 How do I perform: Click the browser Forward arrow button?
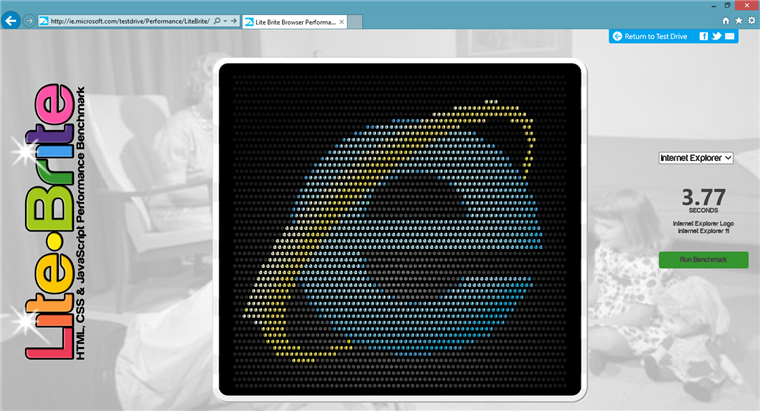29,20
